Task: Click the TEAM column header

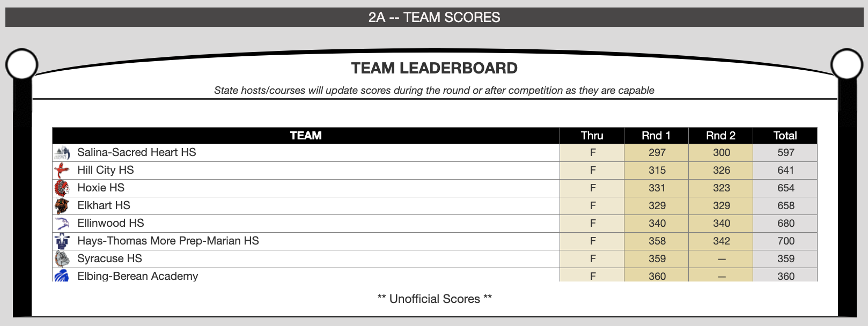Action: tap(306, 136)
